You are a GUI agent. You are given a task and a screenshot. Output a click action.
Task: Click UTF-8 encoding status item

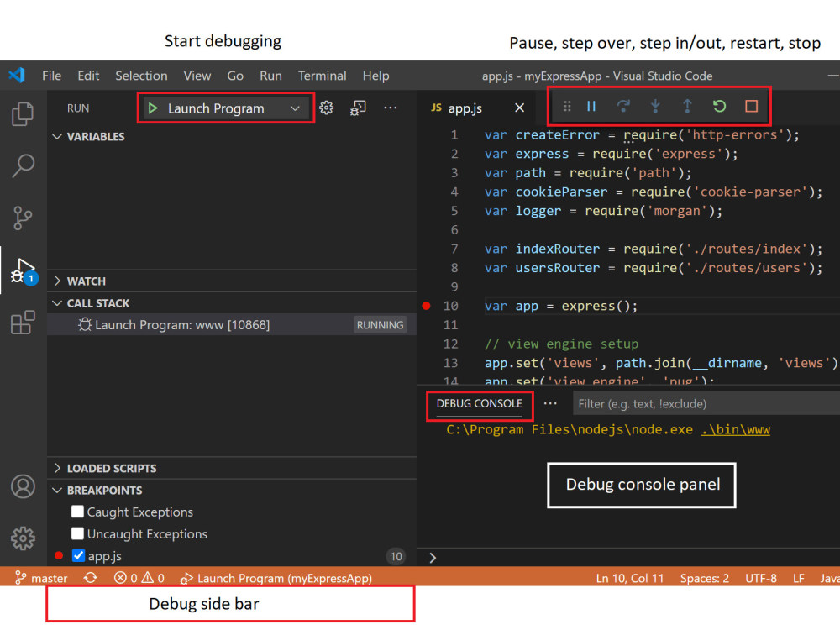761,578
